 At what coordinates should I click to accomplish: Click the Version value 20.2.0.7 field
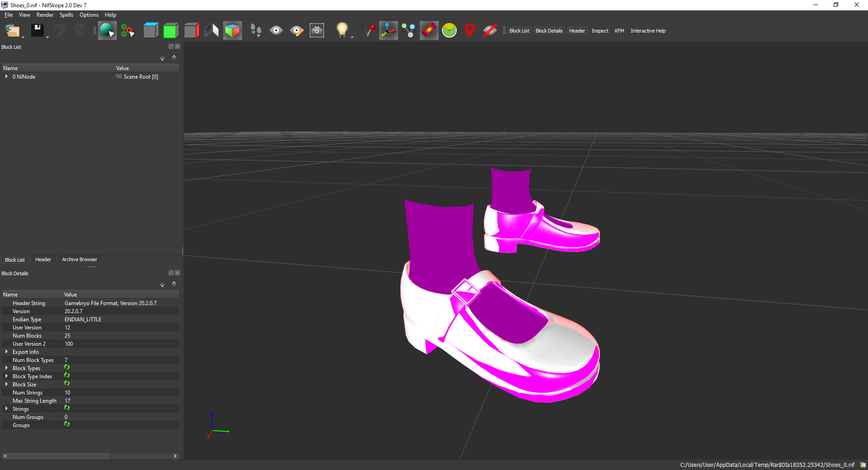point(120,311)
